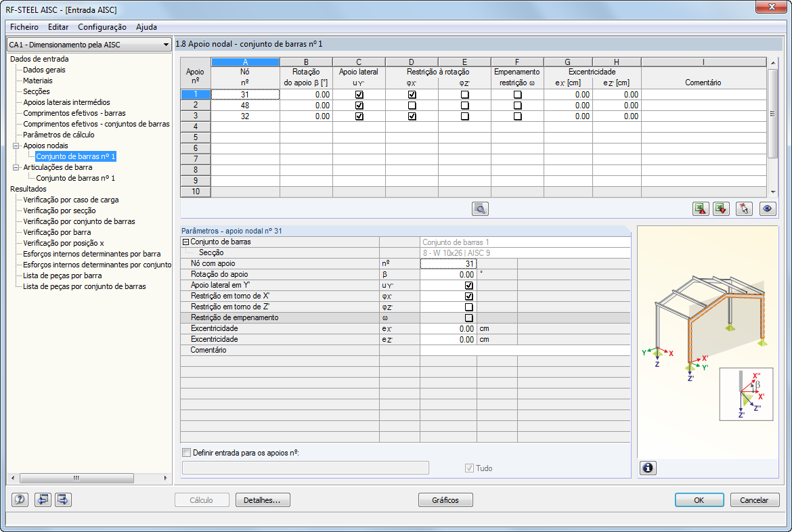The width and height of the screenshot is (792, 532).
Task: Click the β rotation axes diagram inset
Action: (746, 394)
